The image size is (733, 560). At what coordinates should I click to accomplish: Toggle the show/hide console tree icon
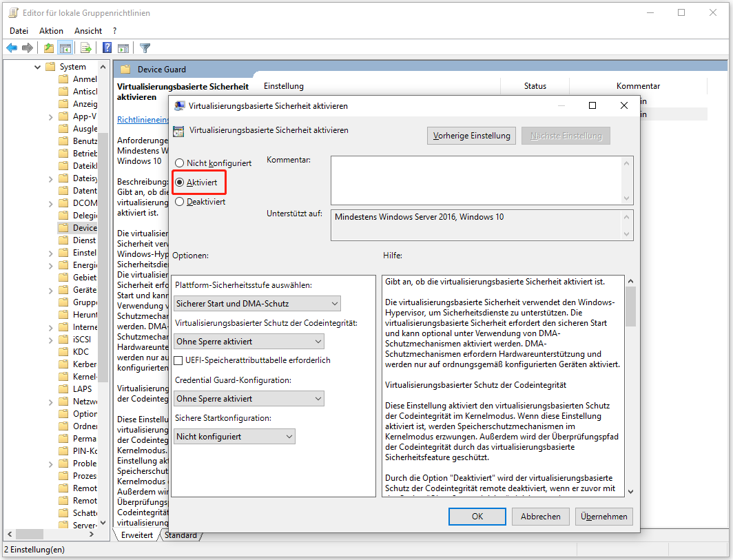[x=65, y=48]
